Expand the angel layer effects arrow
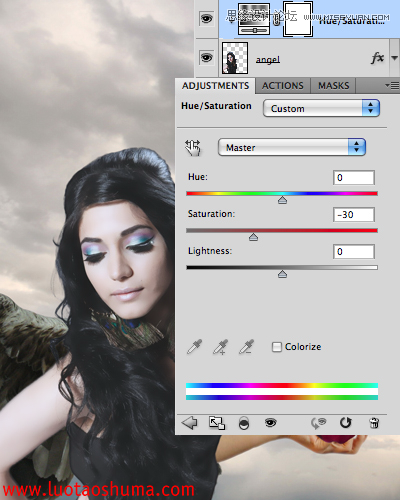Screen dimensions: 400x500 [x=394, y=58]
